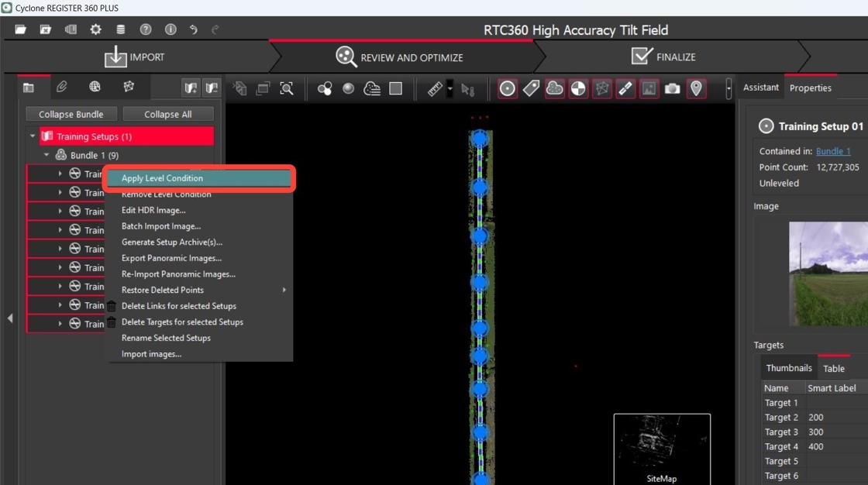Toggle the mesh network visibility icon

[x=601, y=88]
